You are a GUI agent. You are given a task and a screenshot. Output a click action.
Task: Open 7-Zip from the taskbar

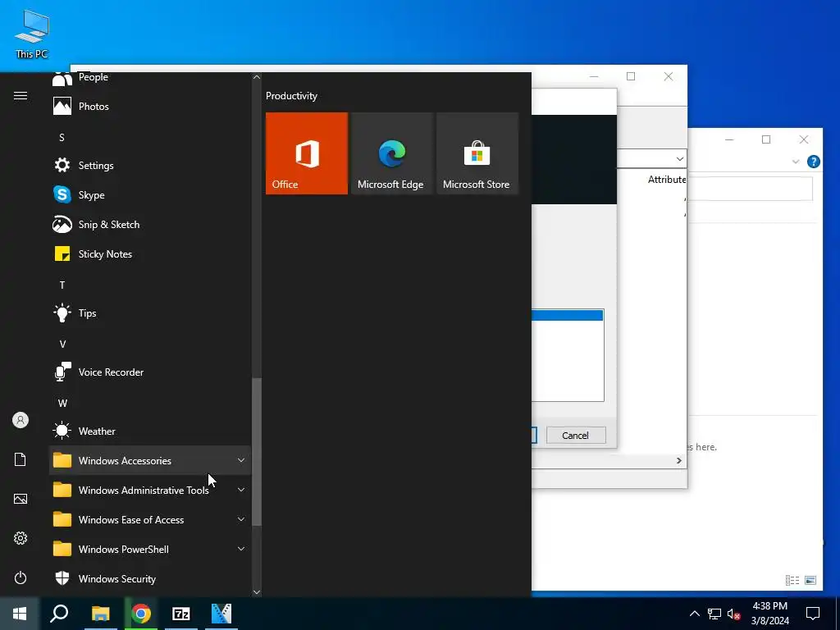point(181,614)
